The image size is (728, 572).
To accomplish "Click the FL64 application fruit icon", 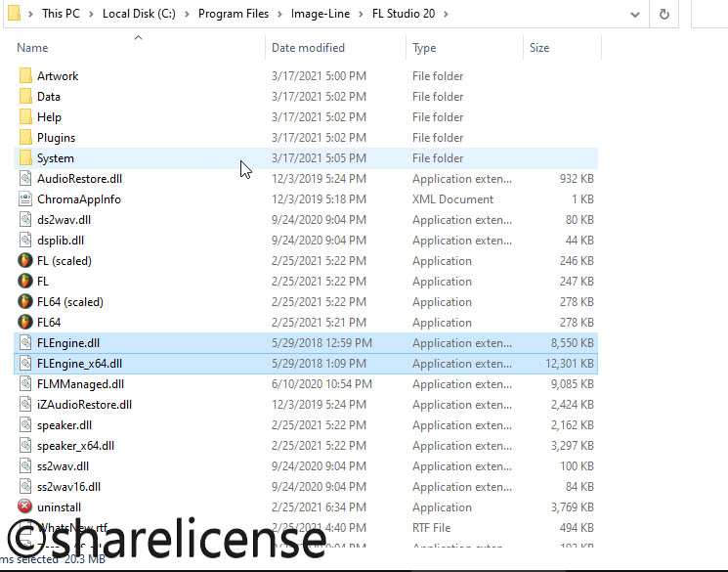I will click(x=25, y=322).
